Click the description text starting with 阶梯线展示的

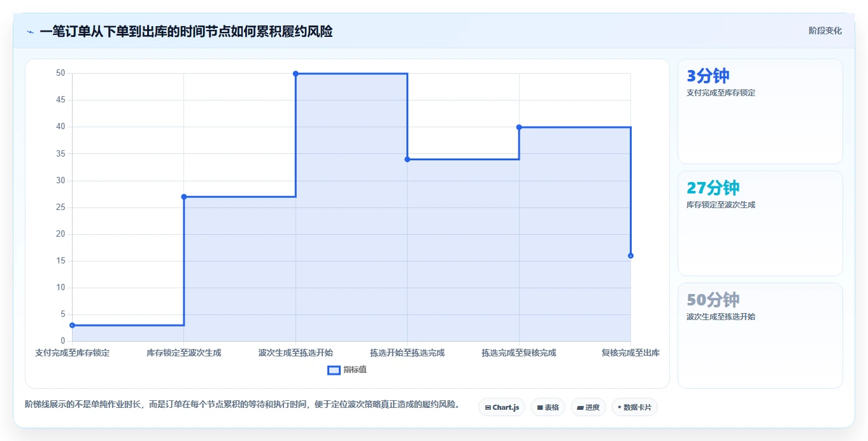[243, 404]
